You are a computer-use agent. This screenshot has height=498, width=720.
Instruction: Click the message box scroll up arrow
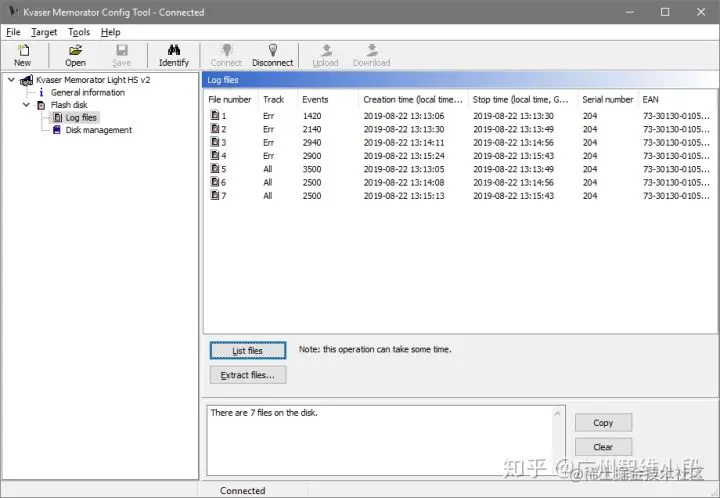pyautogui.click(x=558, y=414)
